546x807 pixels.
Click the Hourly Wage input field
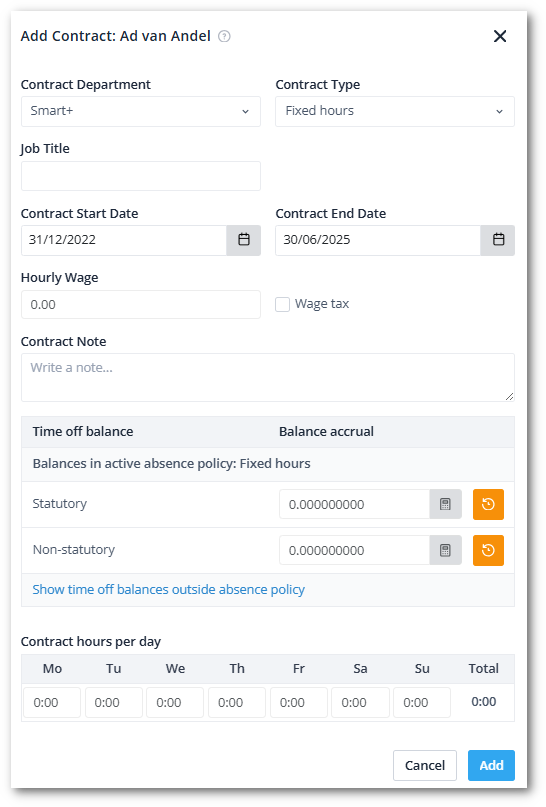point(141,305)
